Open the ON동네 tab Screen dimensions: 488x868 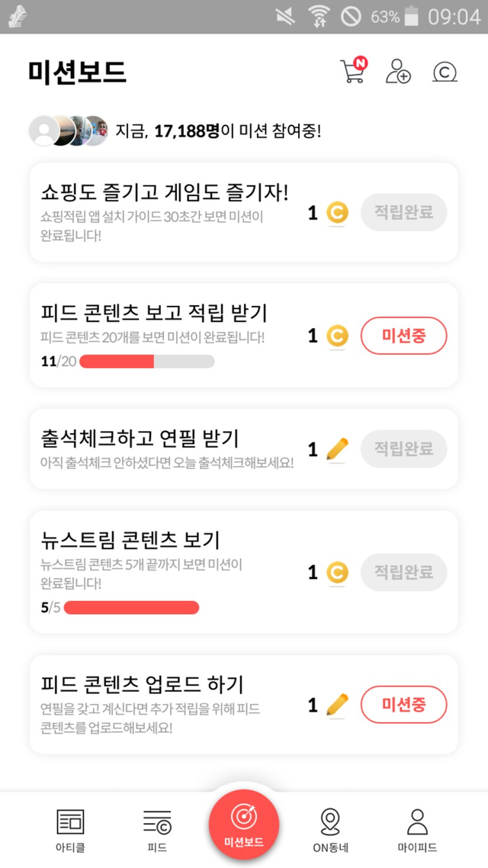(x=330, y=830)
